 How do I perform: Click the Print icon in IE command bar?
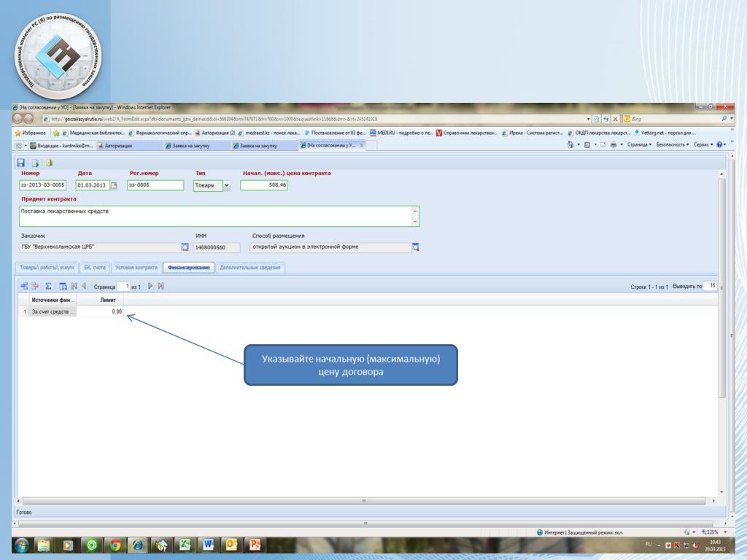613,145
